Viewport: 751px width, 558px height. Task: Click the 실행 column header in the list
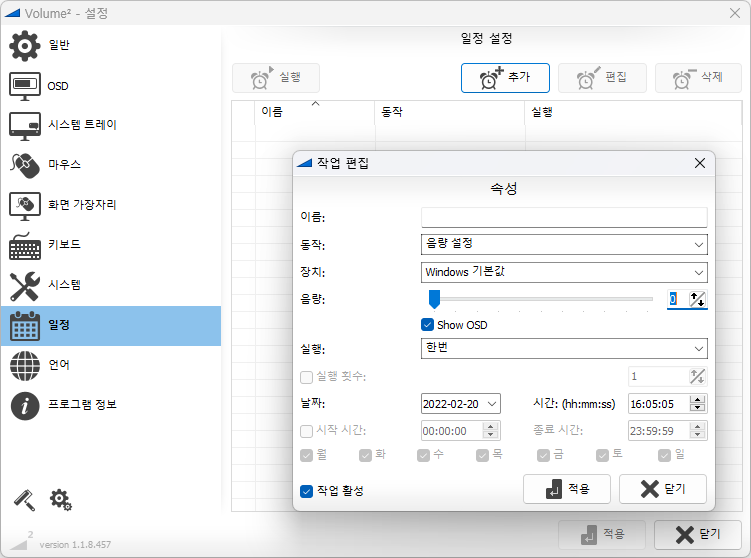click(634, 113)
